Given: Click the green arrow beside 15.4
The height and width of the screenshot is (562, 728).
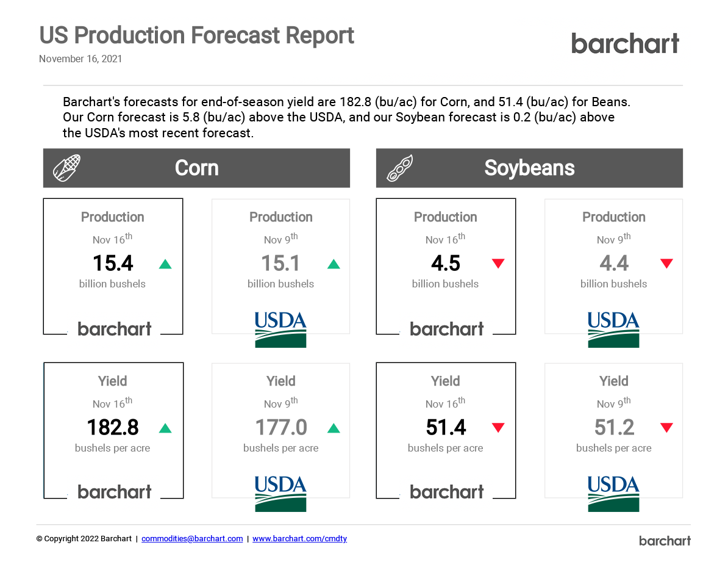Looking at the screenshot, I should point(165,264).
